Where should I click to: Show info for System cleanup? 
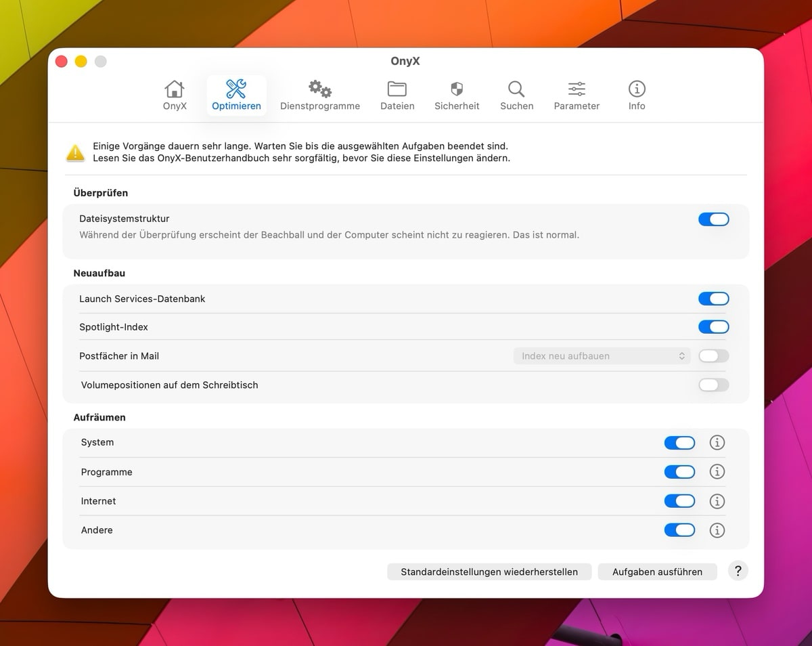pyautogui.click(x=717, y=442)
